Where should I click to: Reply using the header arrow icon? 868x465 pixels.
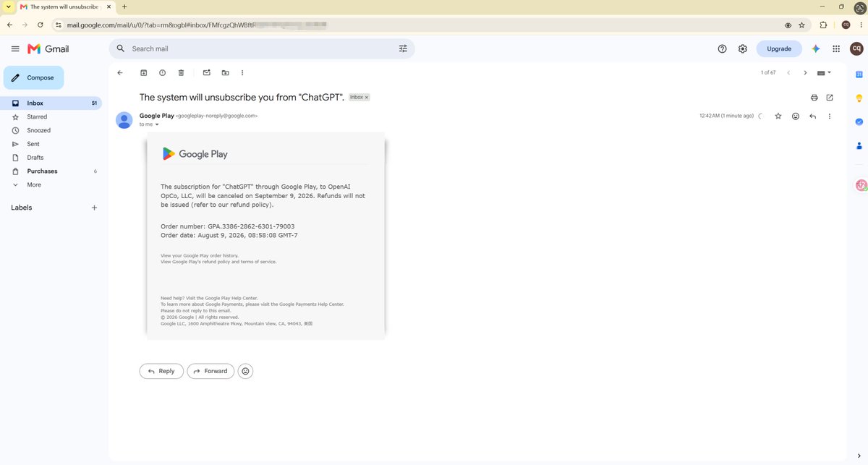tap(813, 116)
